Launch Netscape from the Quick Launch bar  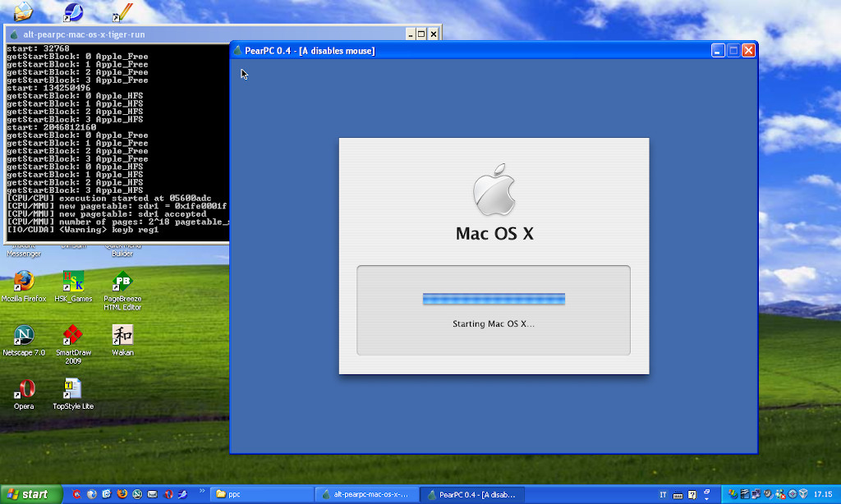coord(137,494)
